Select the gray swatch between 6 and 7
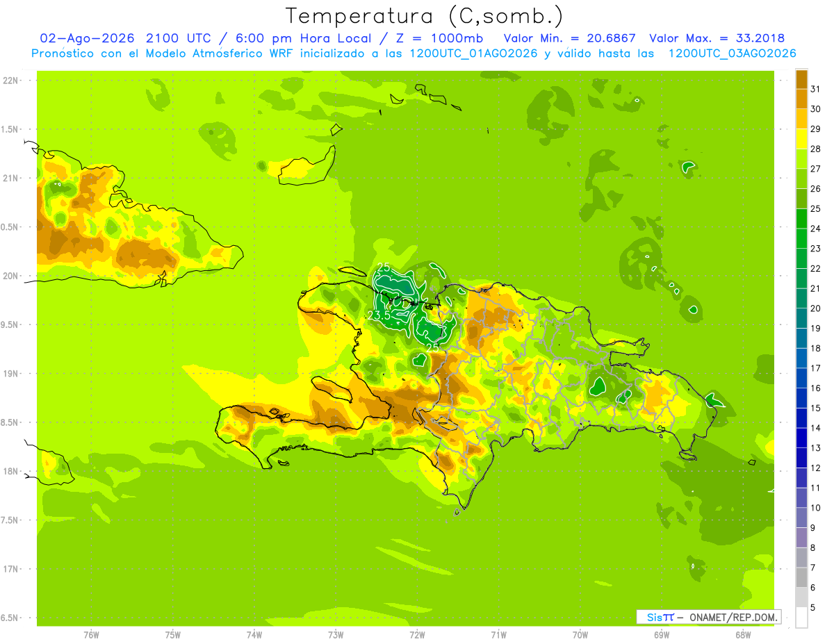This screenshot has height=644, width=834. pos(801,577)
